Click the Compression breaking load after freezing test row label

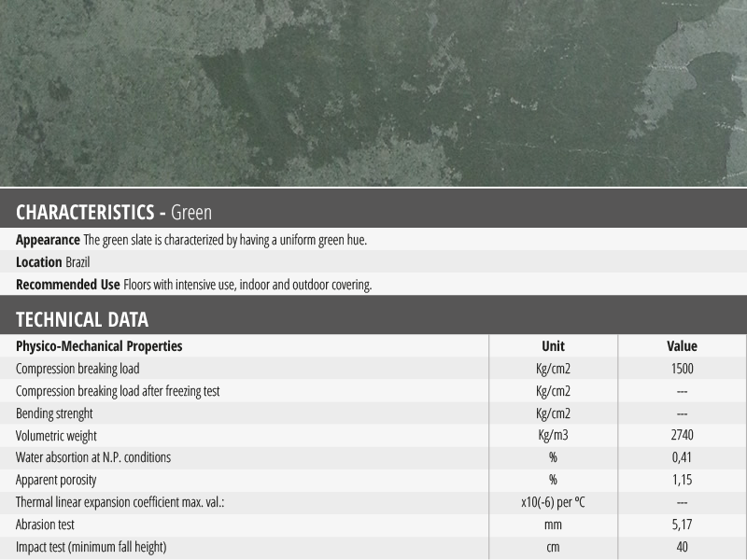click(x=118, y=391)
